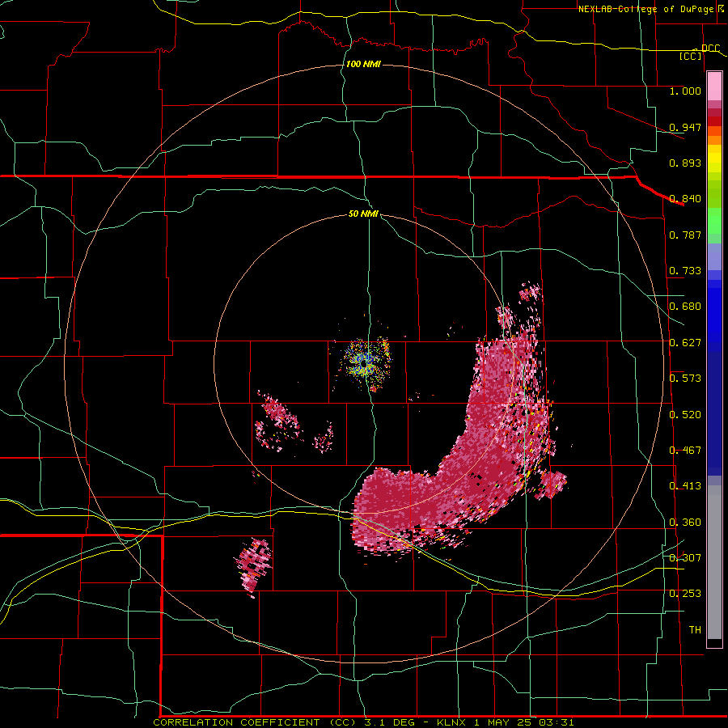This screenshot has height=728, width=728.
Task: Click the 0.947 legend value
Action: click(x=685, y=127)
